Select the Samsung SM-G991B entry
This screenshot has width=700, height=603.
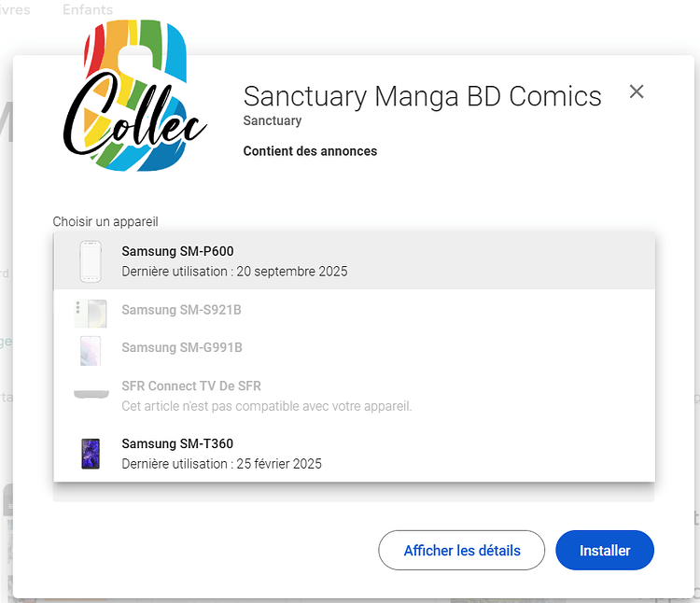click(x=181, y=347)
